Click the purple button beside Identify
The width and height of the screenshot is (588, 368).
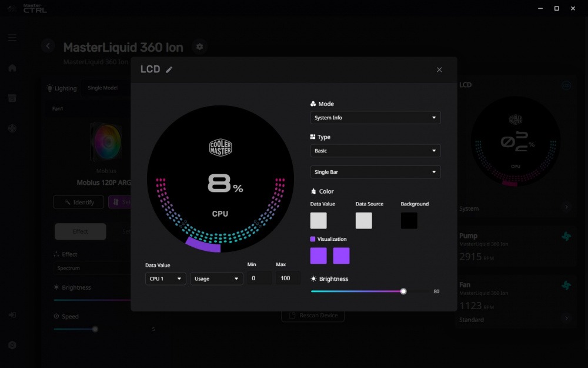(119, 202)
